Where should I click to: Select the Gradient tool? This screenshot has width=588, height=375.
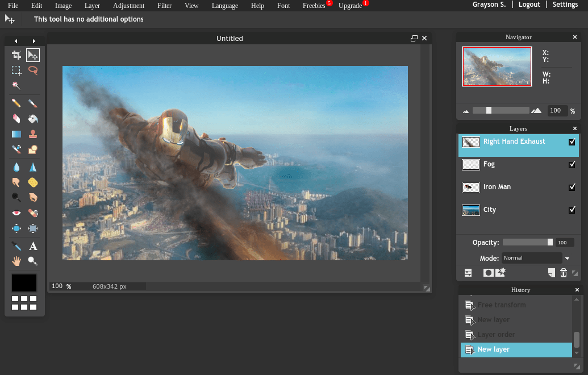click(16, 134)
